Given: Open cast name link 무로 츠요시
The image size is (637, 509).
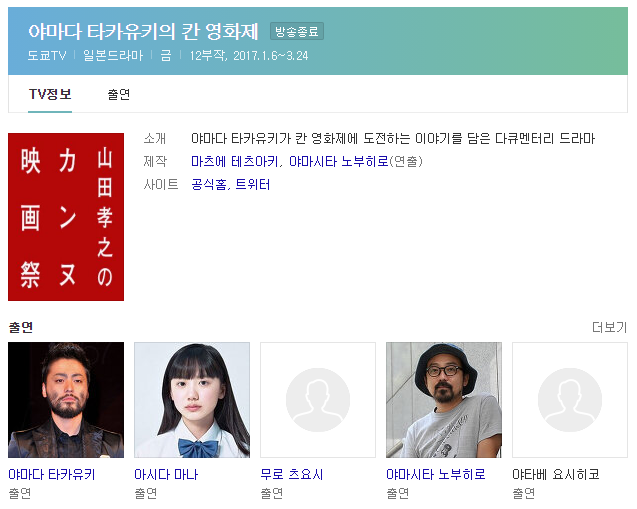Looking at the screenshot, I should pos(292,474).
